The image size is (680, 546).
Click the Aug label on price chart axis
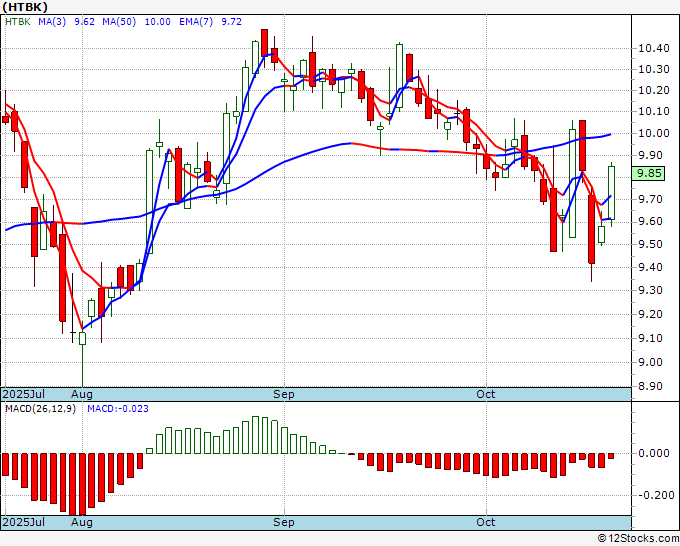coord(82,394)
